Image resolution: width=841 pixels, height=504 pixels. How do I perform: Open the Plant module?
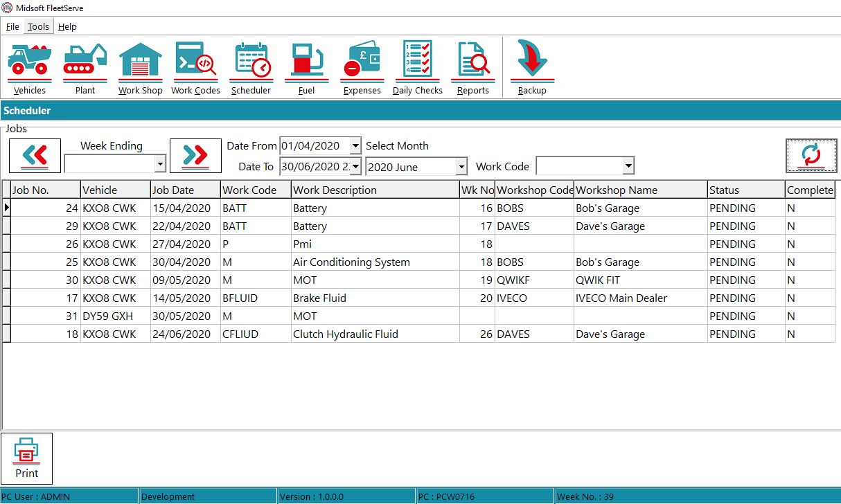[85, 66]
